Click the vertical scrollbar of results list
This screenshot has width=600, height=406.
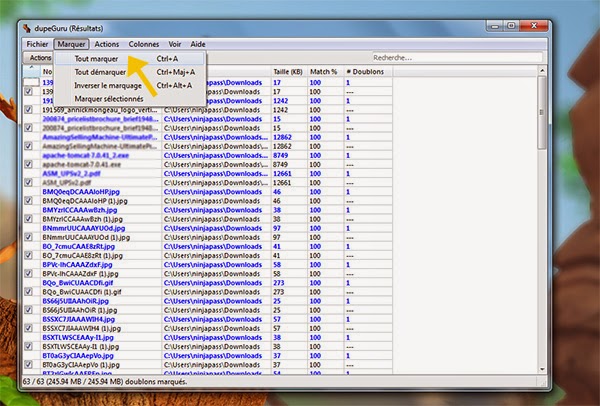click(x=543, y=220)
